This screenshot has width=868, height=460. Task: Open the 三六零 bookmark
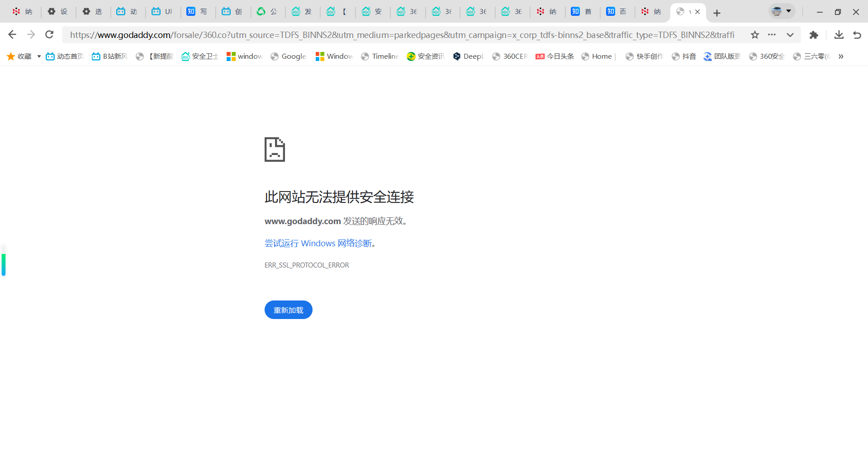pyautogui.click(x=812, y=56)
